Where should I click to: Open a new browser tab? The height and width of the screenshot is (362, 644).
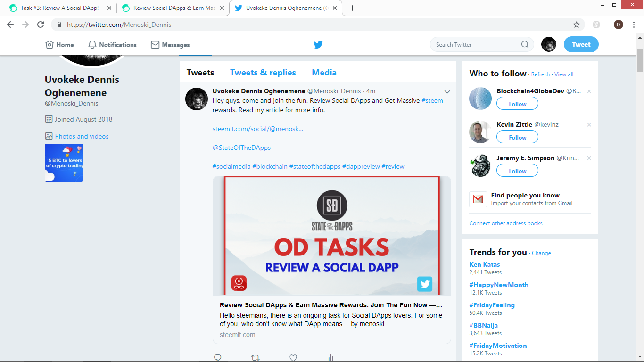[353, 8]
